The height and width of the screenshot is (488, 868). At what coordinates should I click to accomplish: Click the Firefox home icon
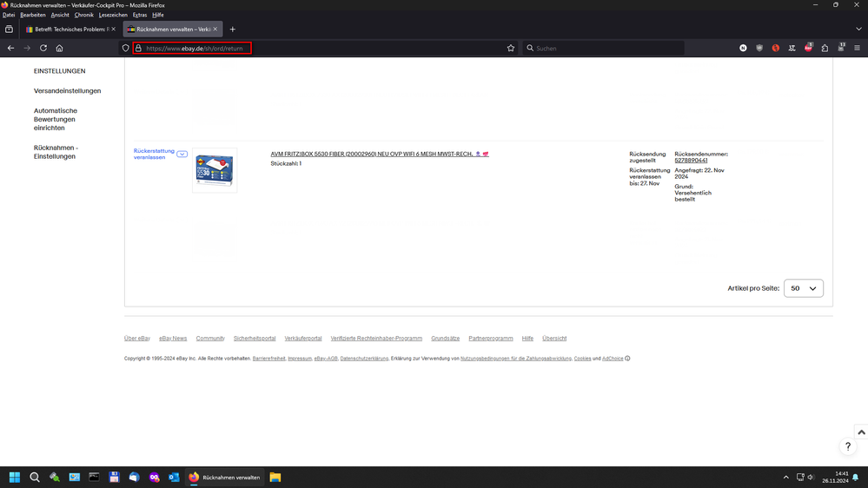point(59,49)
